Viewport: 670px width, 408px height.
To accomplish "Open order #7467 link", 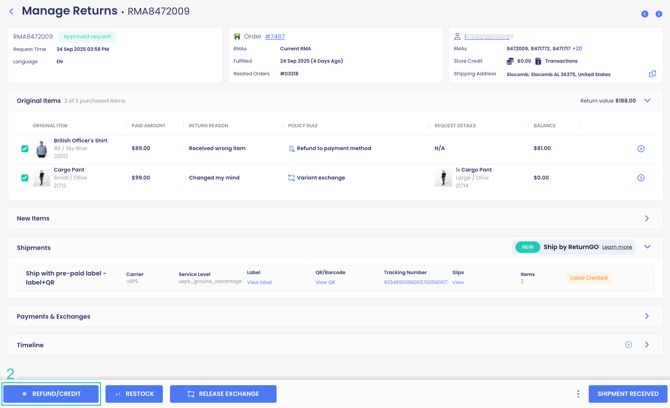I will pos(275,37).
